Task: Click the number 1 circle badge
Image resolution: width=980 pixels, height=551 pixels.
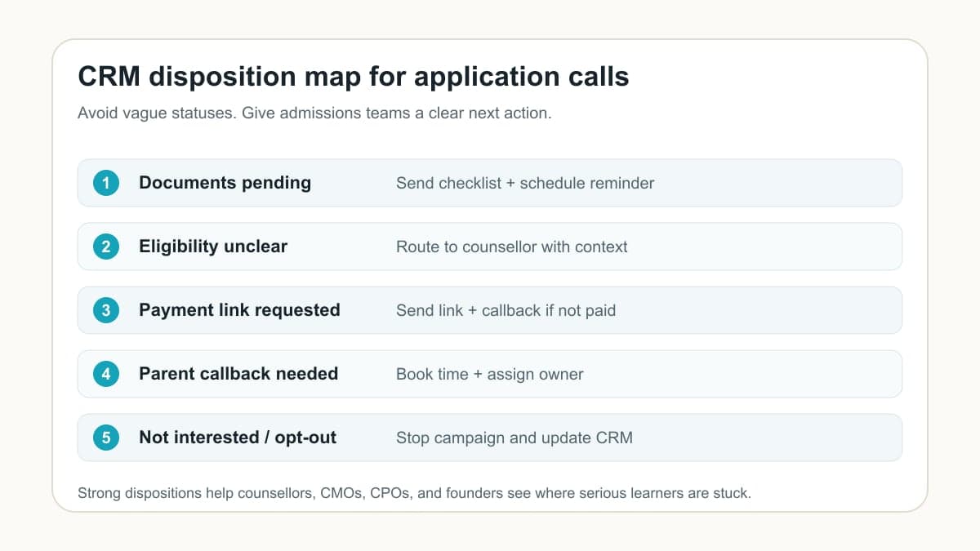Action: pos(105,183)
